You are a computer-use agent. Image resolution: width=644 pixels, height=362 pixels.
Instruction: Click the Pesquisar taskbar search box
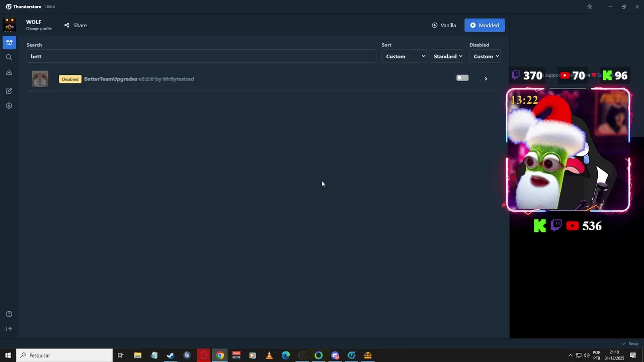pos(64,355)
